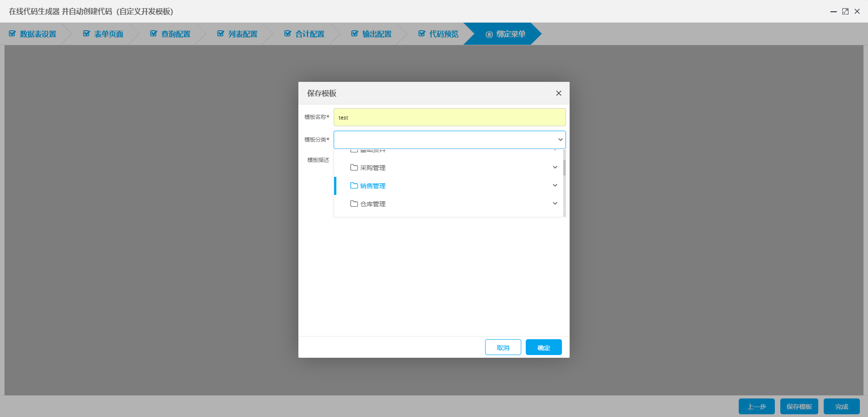Click the checkmark icon beside 输出配置
Viewport: 868px width, 417px height.
[354, 33]
